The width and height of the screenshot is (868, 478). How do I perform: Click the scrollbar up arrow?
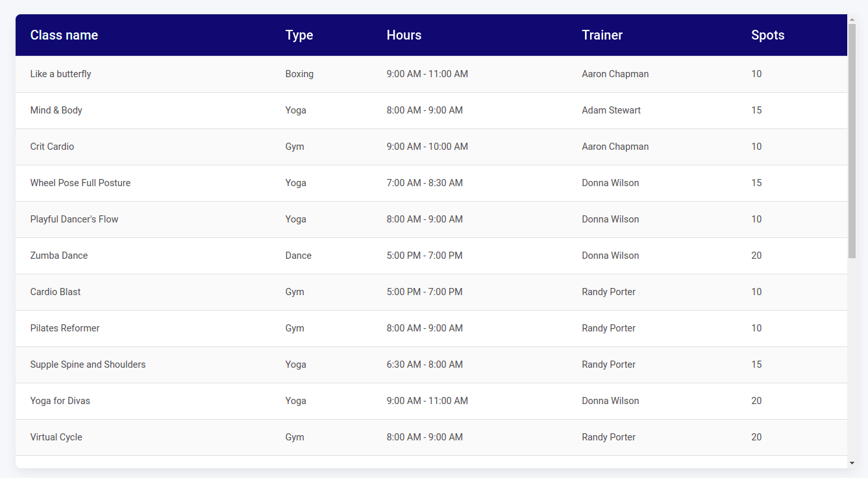coord(852,19)
